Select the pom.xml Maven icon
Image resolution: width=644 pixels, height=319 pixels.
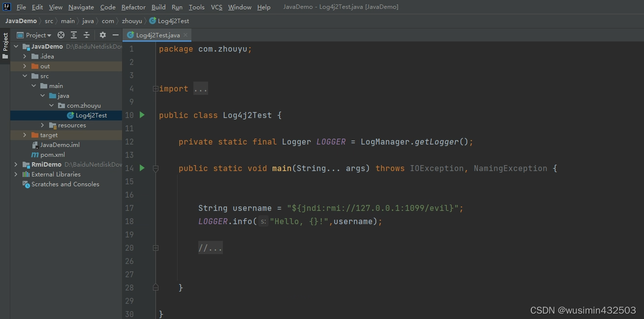[35, 155]
